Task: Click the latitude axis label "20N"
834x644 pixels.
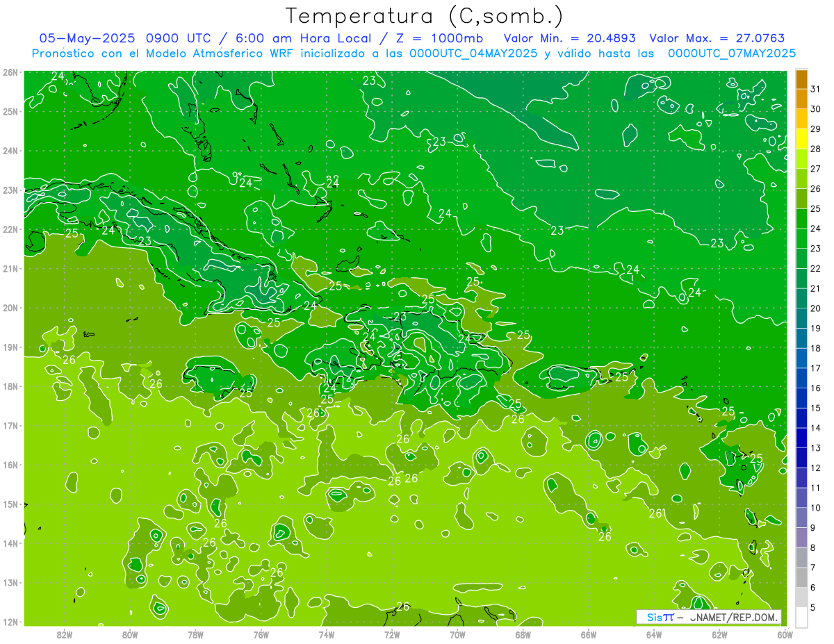Action: (x=10, y=308)
